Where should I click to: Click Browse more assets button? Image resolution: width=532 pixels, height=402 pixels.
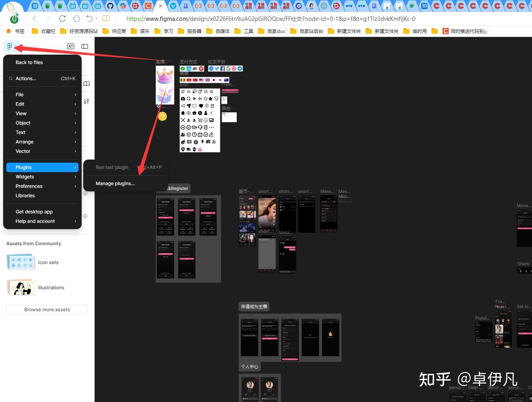click(47, 310)
